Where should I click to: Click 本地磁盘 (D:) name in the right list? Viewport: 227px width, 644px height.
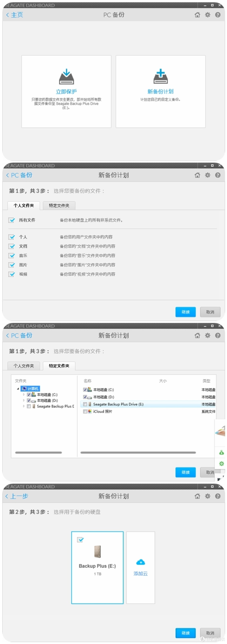pos(104,397)
